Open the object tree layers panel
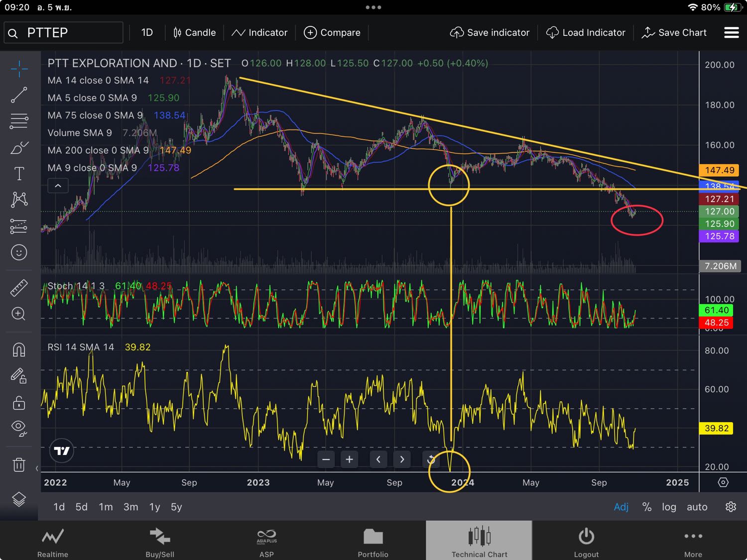The width and height of the screenshot is (747, 560). [x=19, y=499]
